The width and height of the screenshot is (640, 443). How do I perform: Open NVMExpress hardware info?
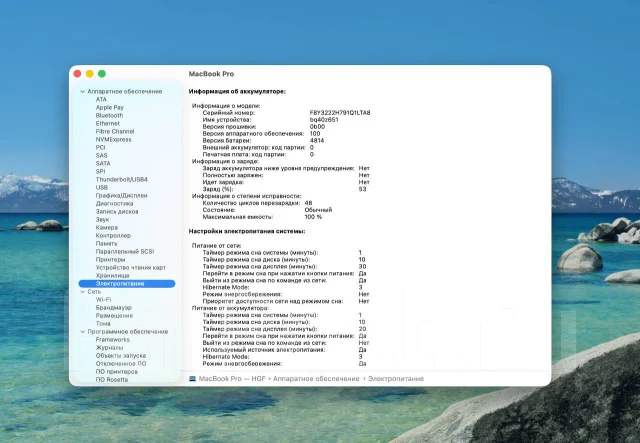point(113,139)
